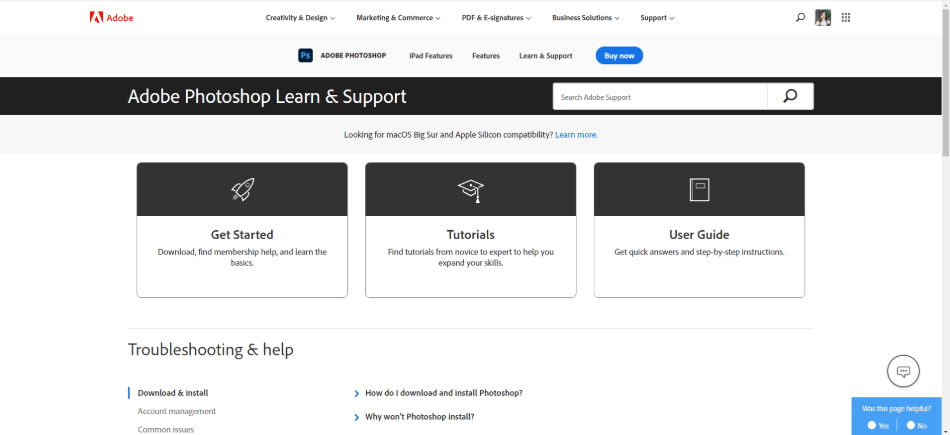Click ADOBE PHOTOSHOP product name
The image size is (950, 435).
[x=353, y=56]
